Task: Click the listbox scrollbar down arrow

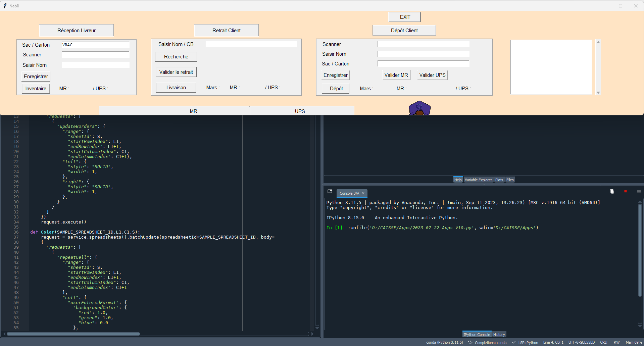Action: click(598, 93)
